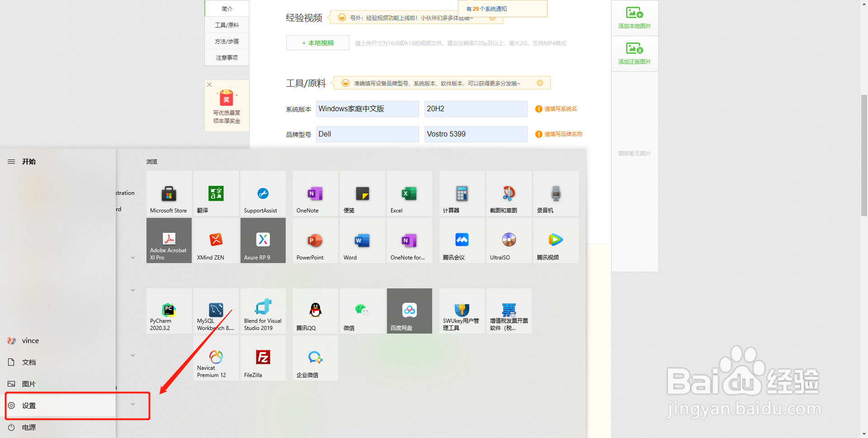Image resolution: width=868 pixels, height=438 pixels.
Task: Launch FileZilla
Action: [263, 358]
